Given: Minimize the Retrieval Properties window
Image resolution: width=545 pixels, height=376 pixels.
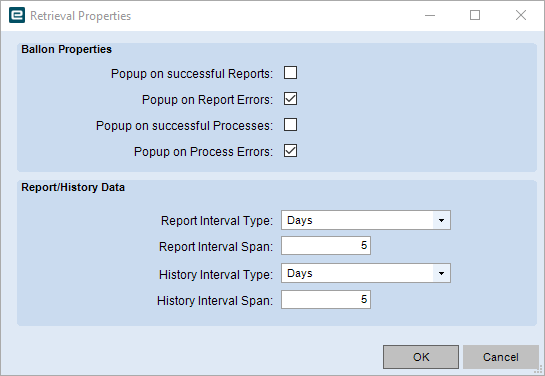Looking at the screenshot, I should [430, 15].
